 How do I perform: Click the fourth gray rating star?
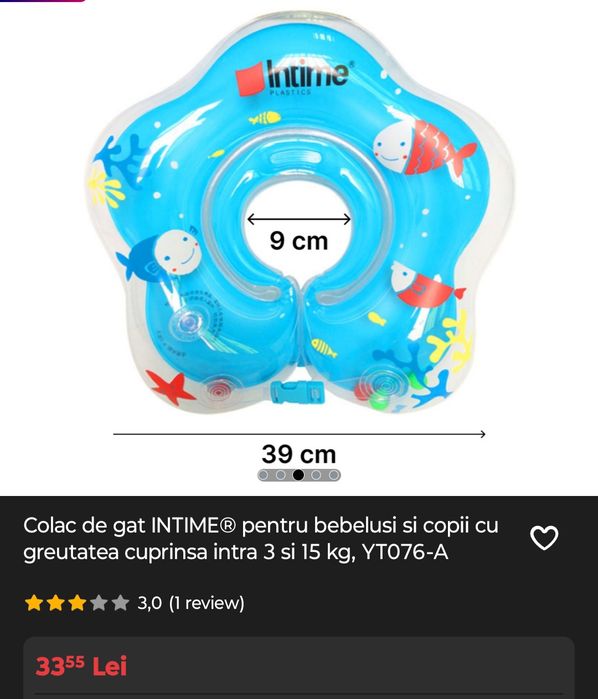tap(99, 603)
